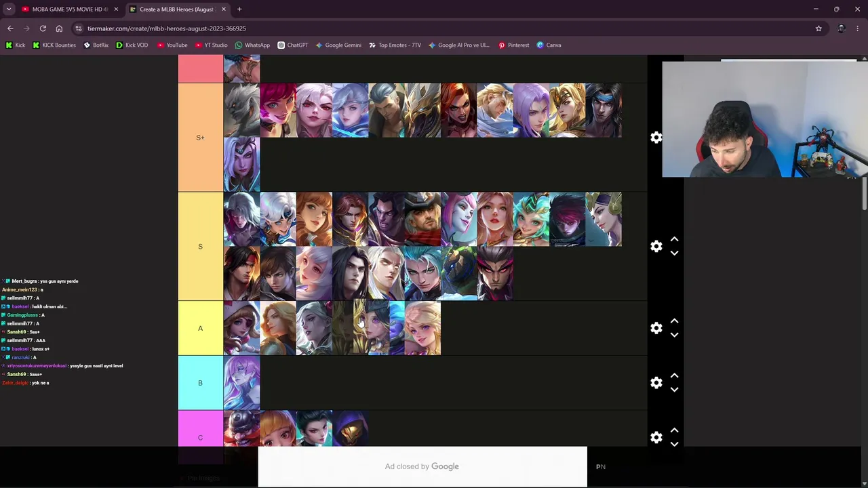The width and height of the screenshot is (868, 488).
Task: Open settings gear for the S tier row
Action: pyautogui.click(x=656, y=247)
